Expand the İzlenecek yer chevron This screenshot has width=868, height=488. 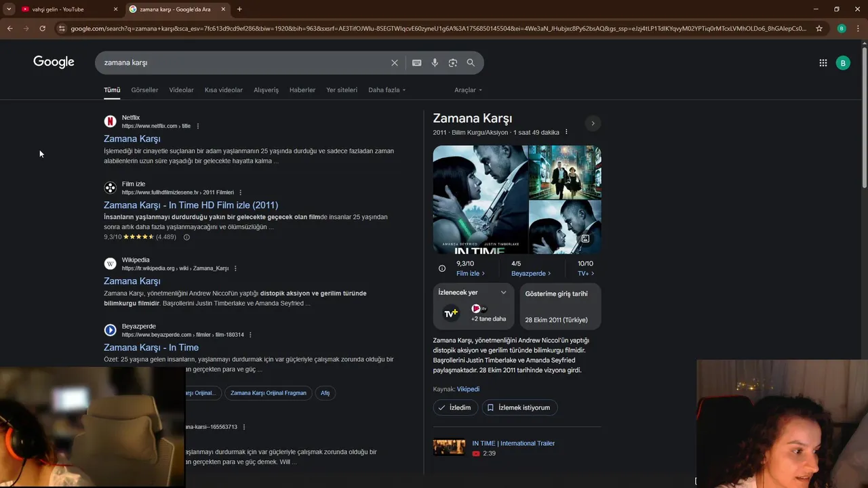pyautogui.click(x=503, y=293)
